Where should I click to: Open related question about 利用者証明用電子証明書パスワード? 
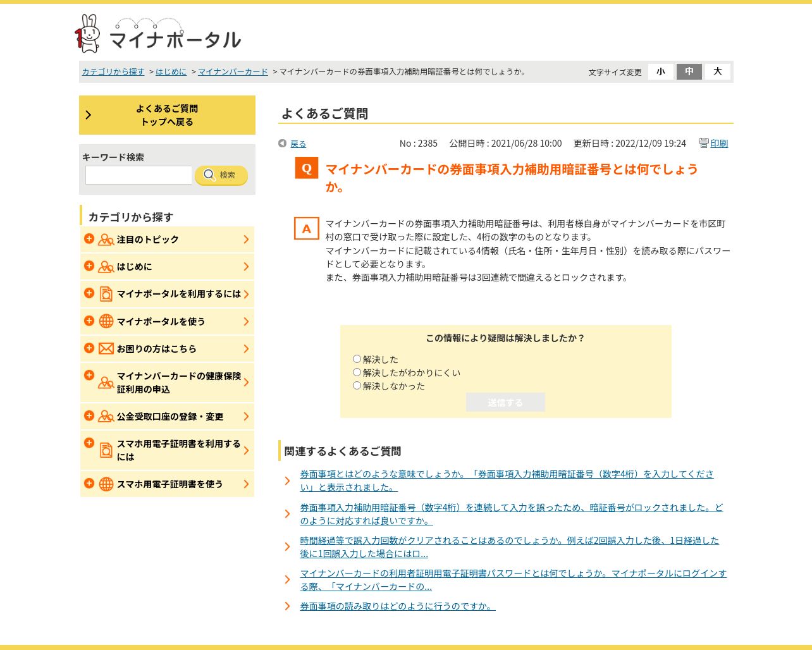click(513, 580)
